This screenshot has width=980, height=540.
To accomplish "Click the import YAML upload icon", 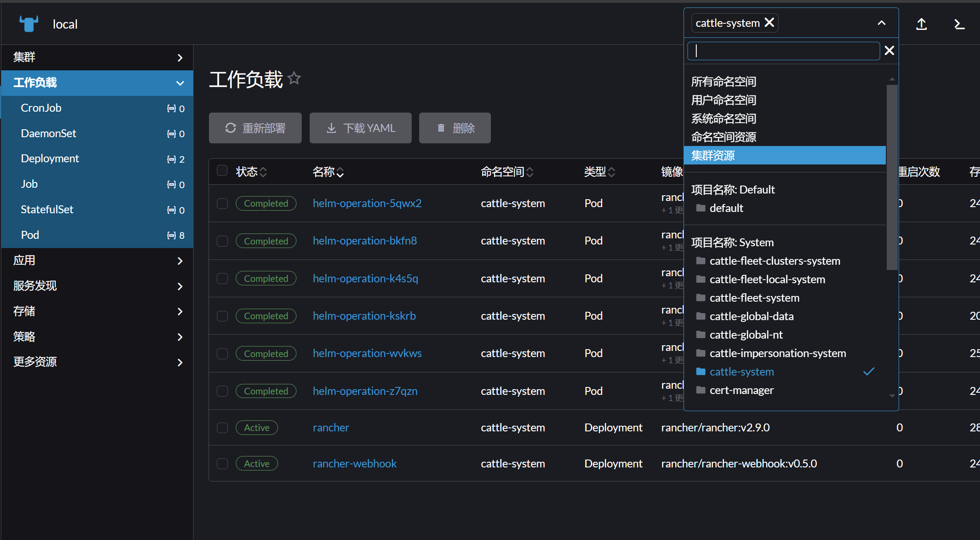I will pyautogui.click(x=921, y=24).
